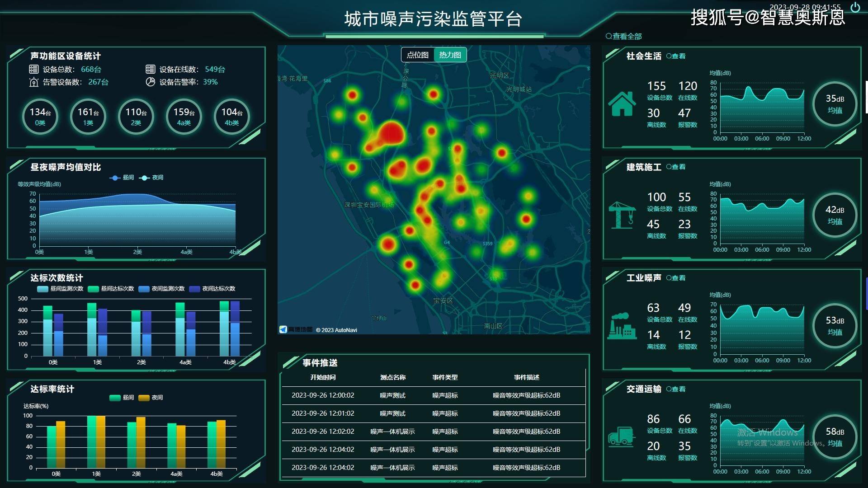Click the 设备总数 device list icon
This screenshot has height=488, width=868.
coord(34,69)
